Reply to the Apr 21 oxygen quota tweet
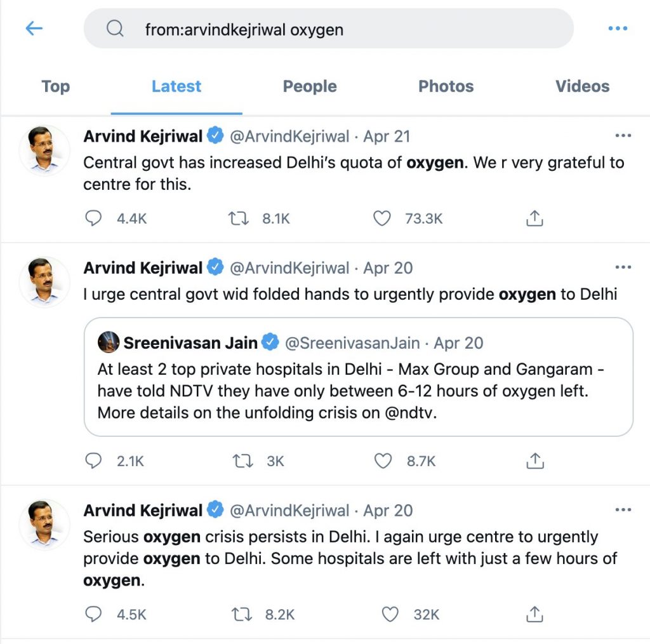Image resolution: width=650 pixels, height=644 pixels. click(x=93, y=218)
